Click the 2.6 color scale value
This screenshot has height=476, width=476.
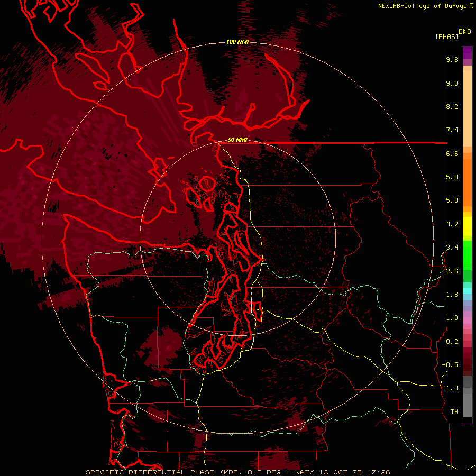pyautogui.click(x=452, y=271)
